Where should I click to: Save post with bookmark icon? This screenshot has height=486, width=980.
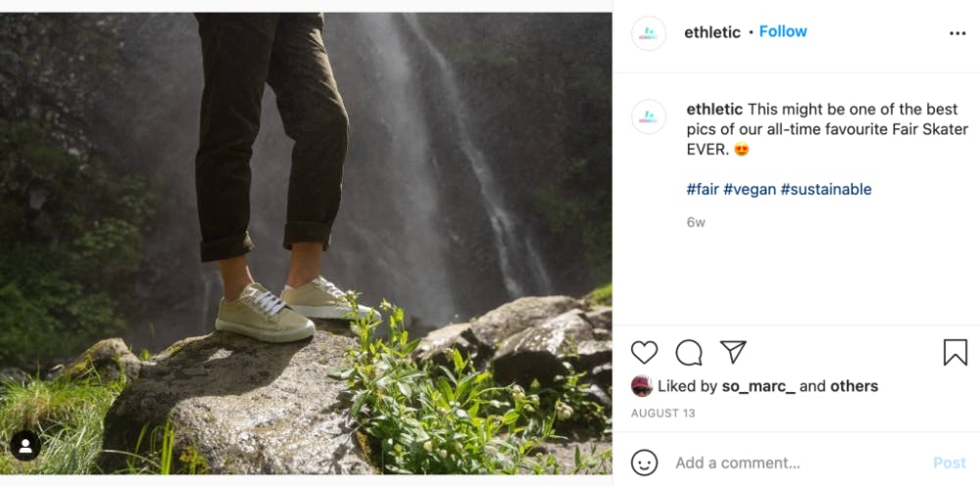click(x=955, y=353)
